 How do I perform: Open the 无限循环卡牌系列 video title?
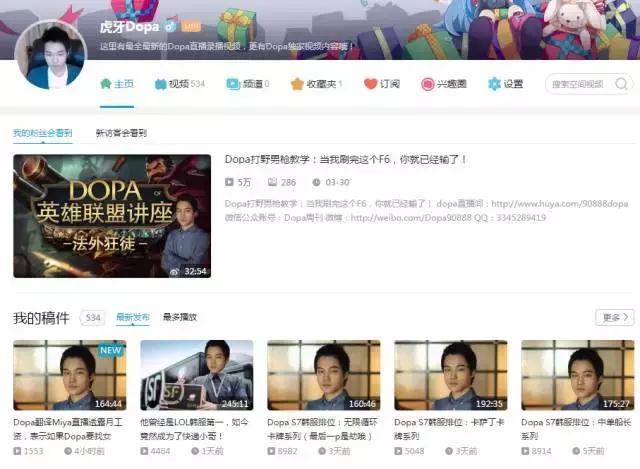click(x=323, y=428)
